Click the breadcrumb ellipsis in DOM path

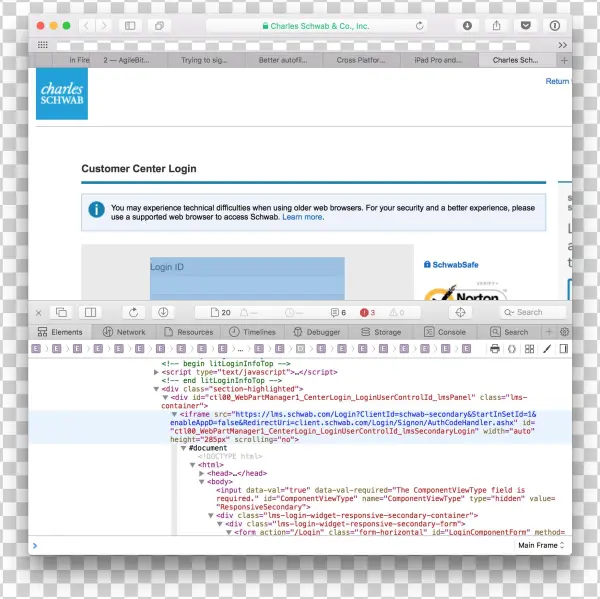(240, 349)
